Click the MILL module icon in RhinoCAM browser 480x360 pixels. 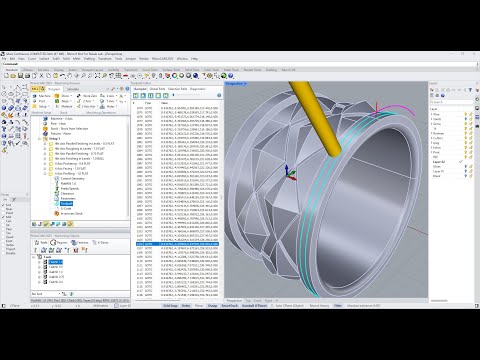point(35,89)
